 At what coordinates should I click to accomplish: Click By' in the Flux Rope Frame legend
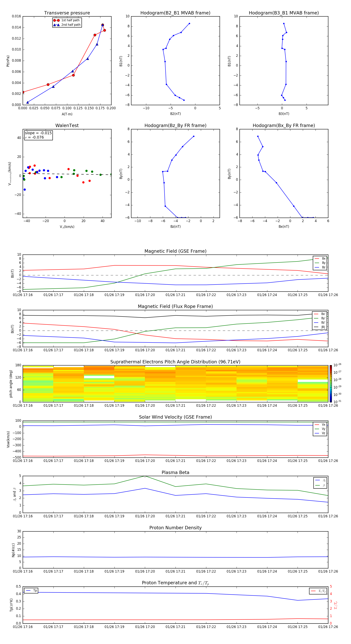pos(320,318)
